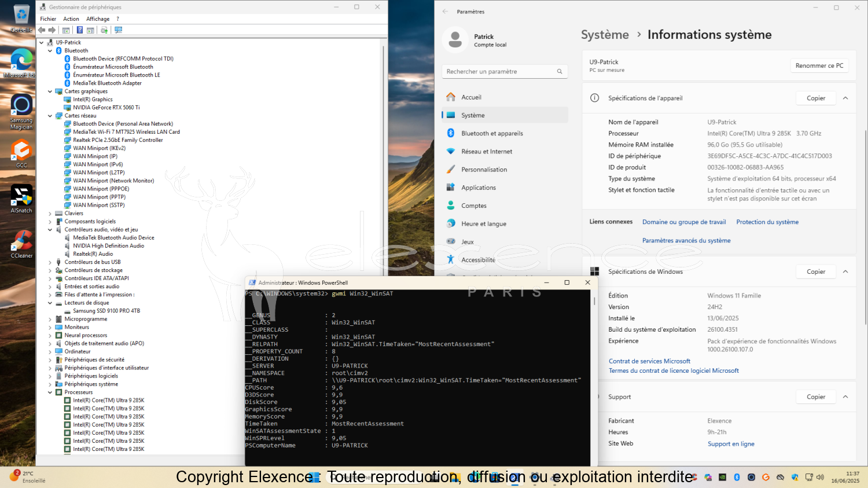The height and width of the screenshot is (488, 868).
Task: Click the NVIDIA icon in system tray
Action: click(722, 478)
